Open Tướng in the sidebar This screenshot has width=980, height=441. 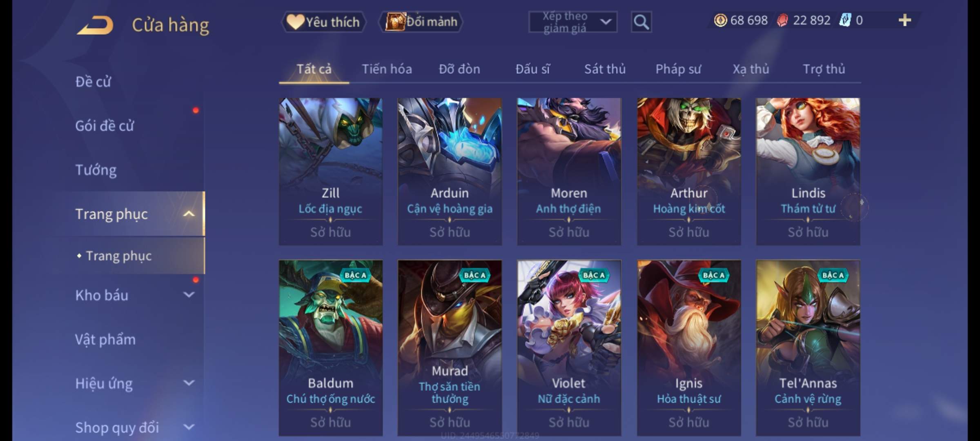pyautogui.click(x=96, y=169)
